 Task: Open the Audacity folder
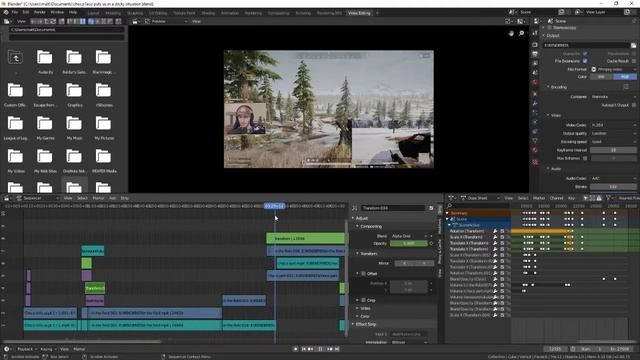[x=45, y=61]
